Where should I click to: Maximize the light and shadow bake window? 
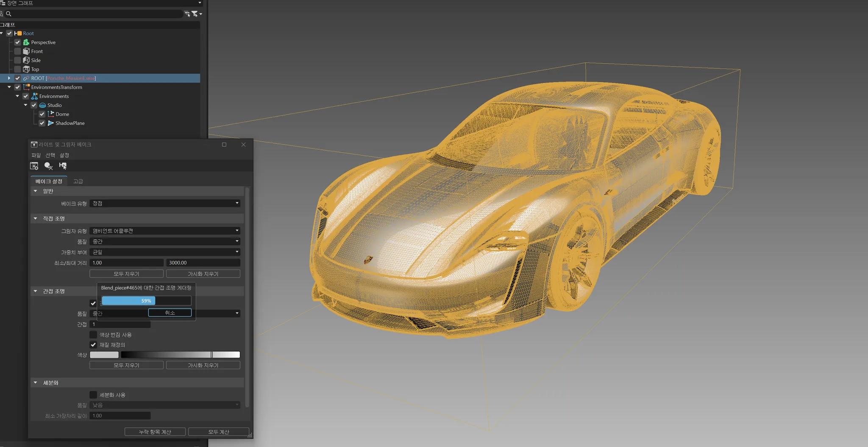(x=224, y=145)
